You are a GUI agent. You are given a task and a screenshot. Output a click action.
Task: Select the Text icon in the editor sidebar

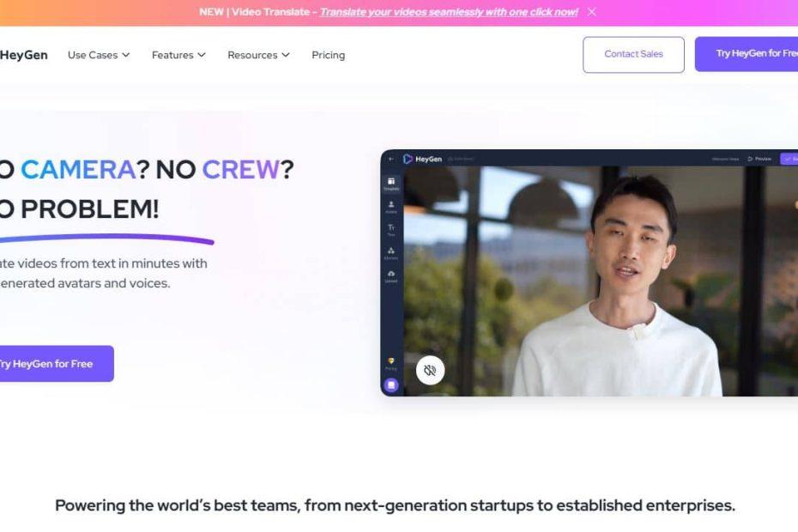click(x=391, y=230)
